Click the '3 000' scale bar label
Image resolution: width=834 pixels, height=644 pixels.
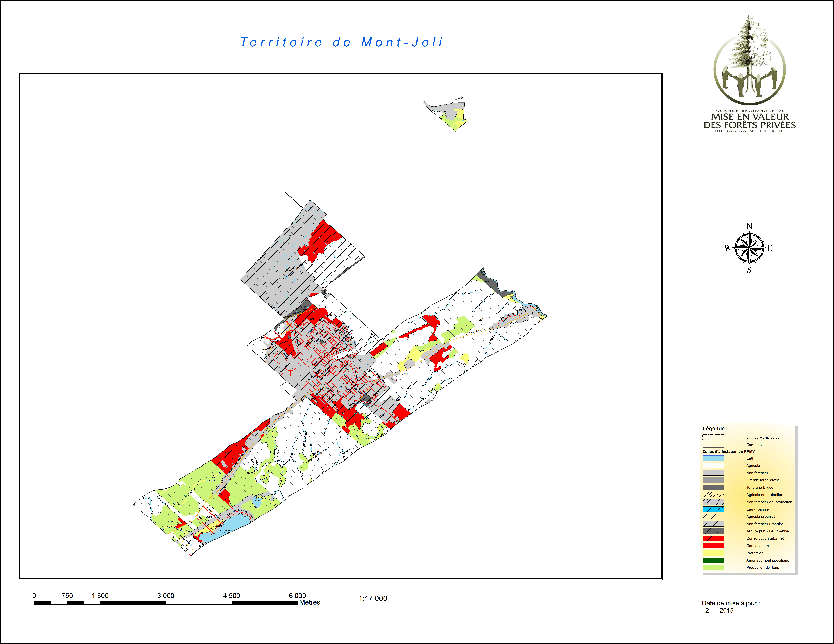coord(166,596)
